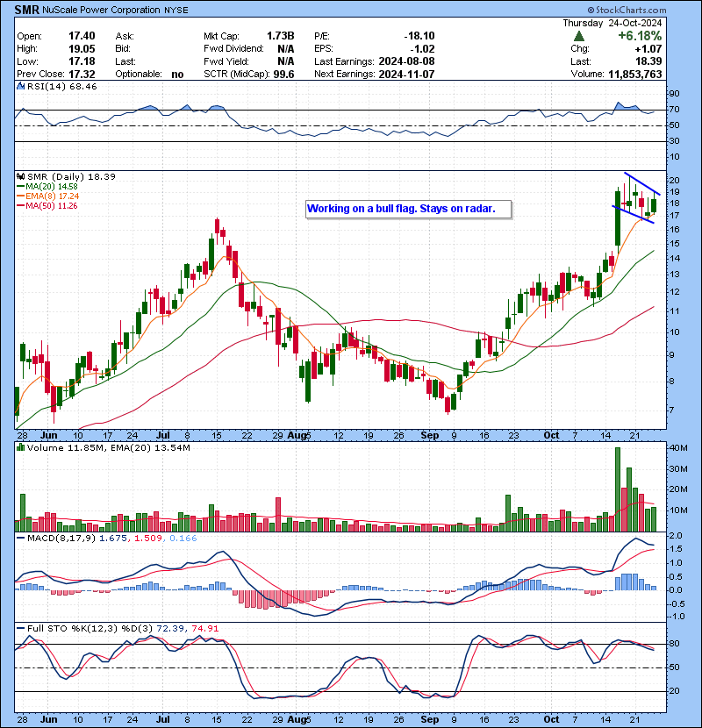The width and height of the screenshot is (702, 728).
Task: Click the MACD(8,17,9) indicator label
Action: click(61, 539)
